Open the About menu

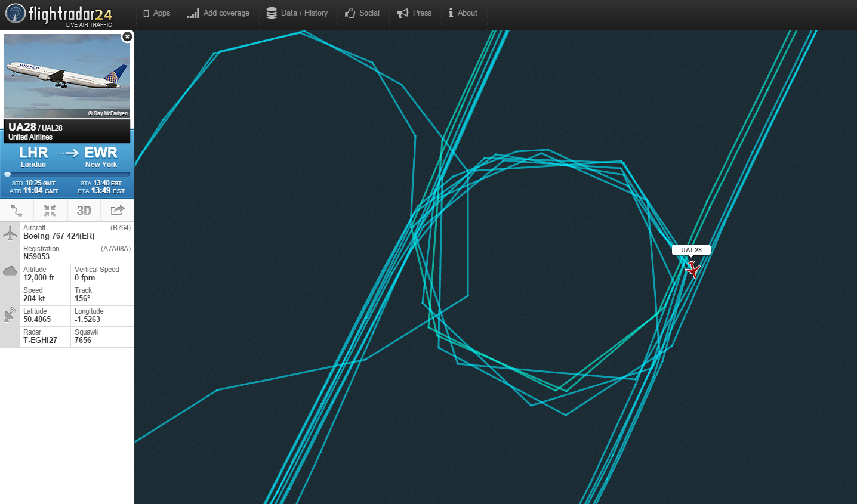463,13
